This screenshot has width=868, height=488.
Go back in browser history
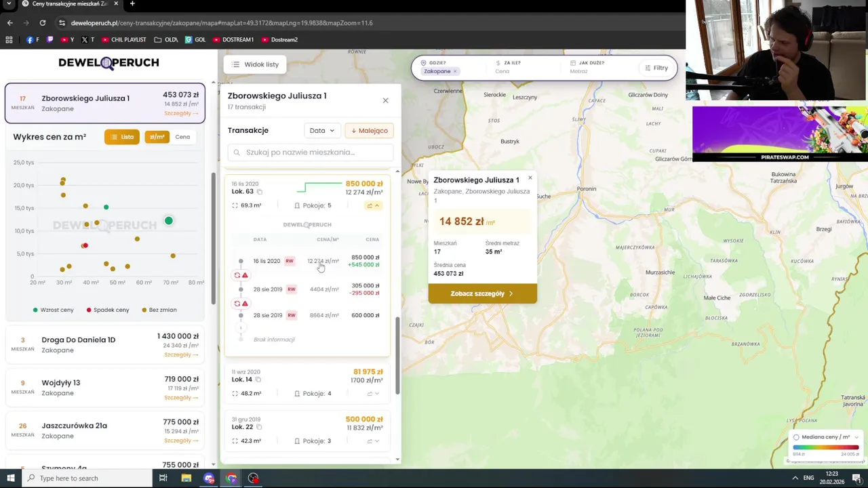[9, 23]
